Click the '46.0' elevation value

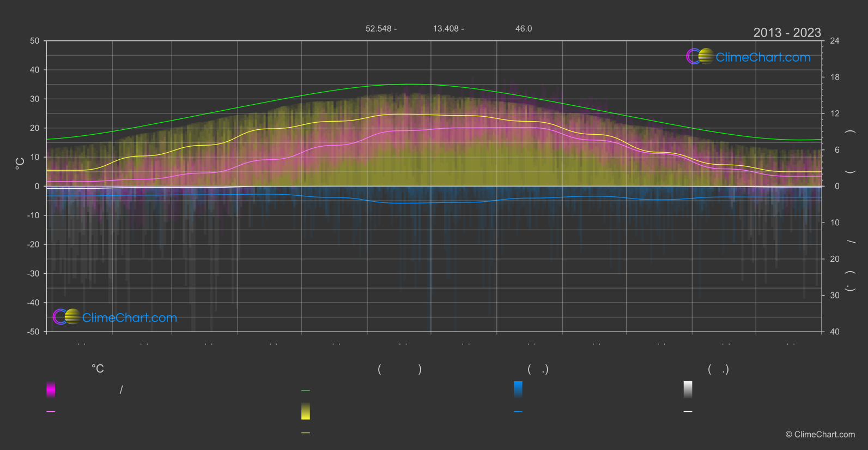click(x=524, y=28)
